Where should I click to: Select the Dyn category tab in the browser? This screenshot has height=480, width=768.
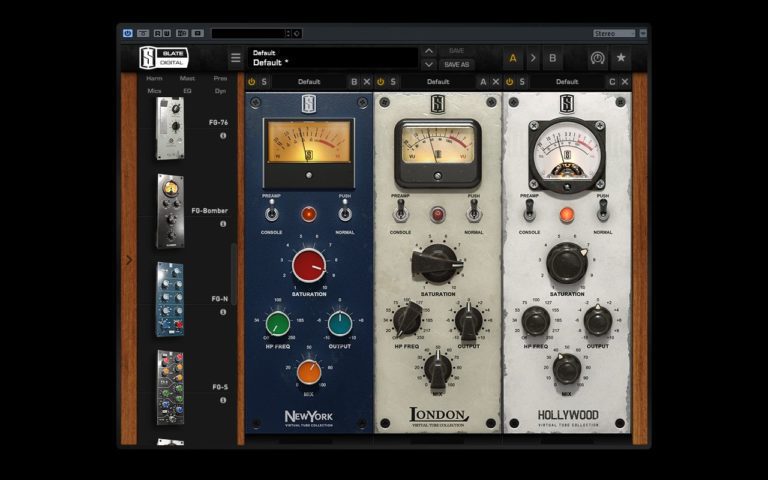pyautogui.click(x=220, y=91)
